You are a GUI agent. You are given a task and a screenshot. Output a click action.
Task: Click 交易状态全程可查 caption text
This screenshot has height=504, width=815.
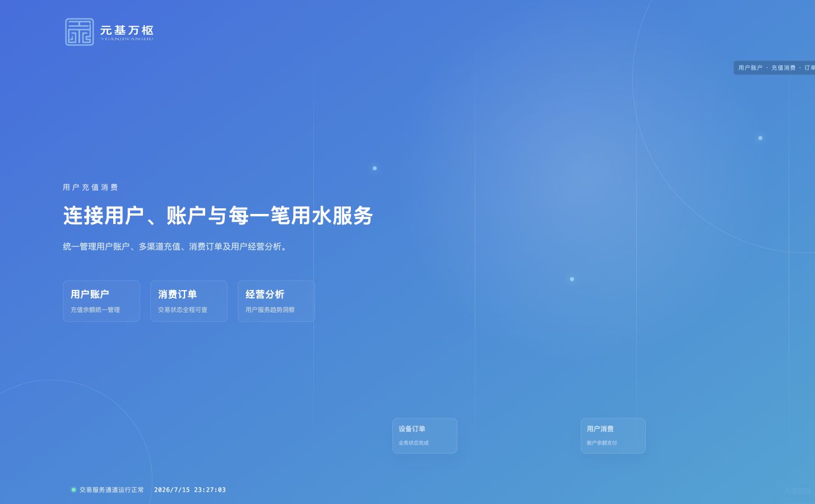[x=183, y=310]
